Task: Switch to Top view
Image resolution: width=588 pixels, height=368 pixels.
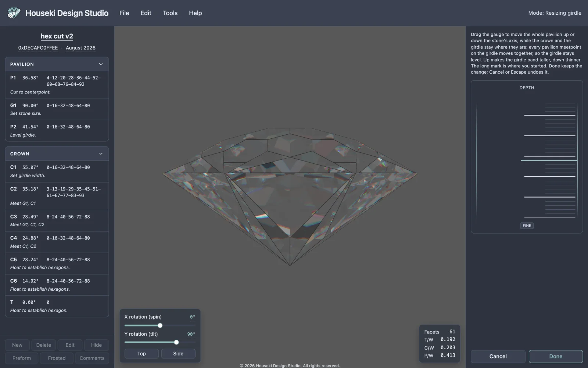Action: pyautogui.click(x=141, y=354)
